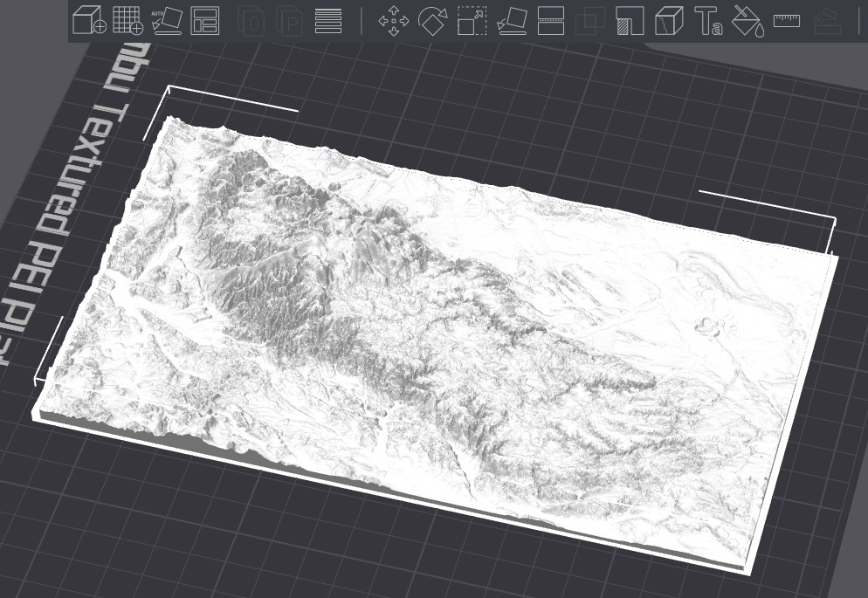Select the Scale tool
Screen dimensions: 868x598
point(472,20)
